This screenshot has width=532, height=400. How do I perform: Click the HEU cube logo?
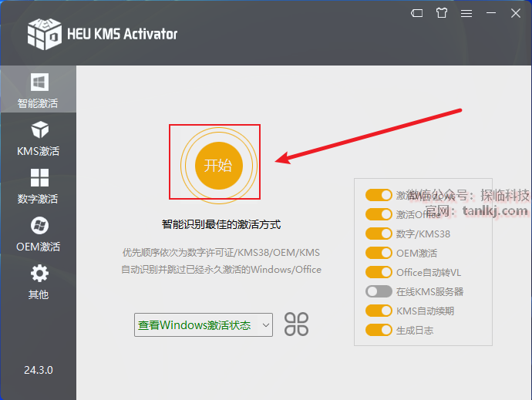pyautogui.click(x=45, y=34)
